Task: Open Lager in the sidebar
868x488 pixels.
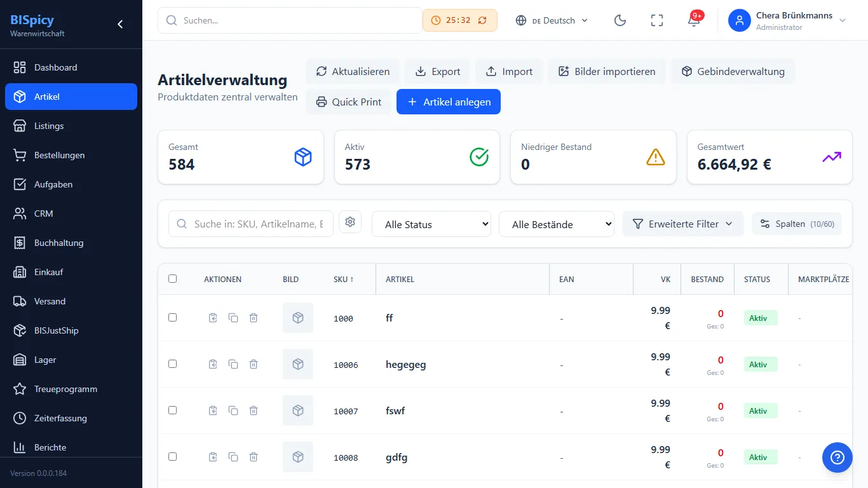Action: point(71,360)
